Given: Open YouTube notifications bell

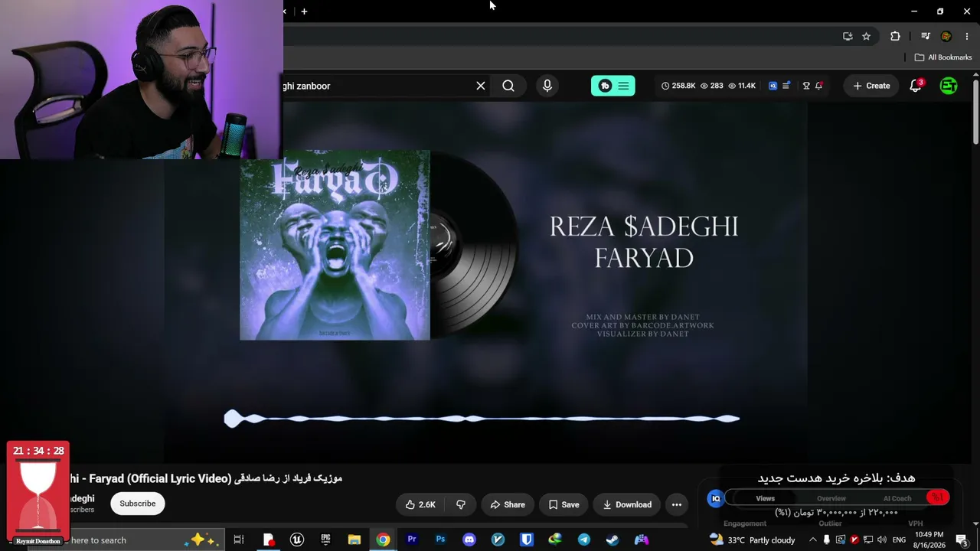Looking at the screenshot, I should 916,86.
